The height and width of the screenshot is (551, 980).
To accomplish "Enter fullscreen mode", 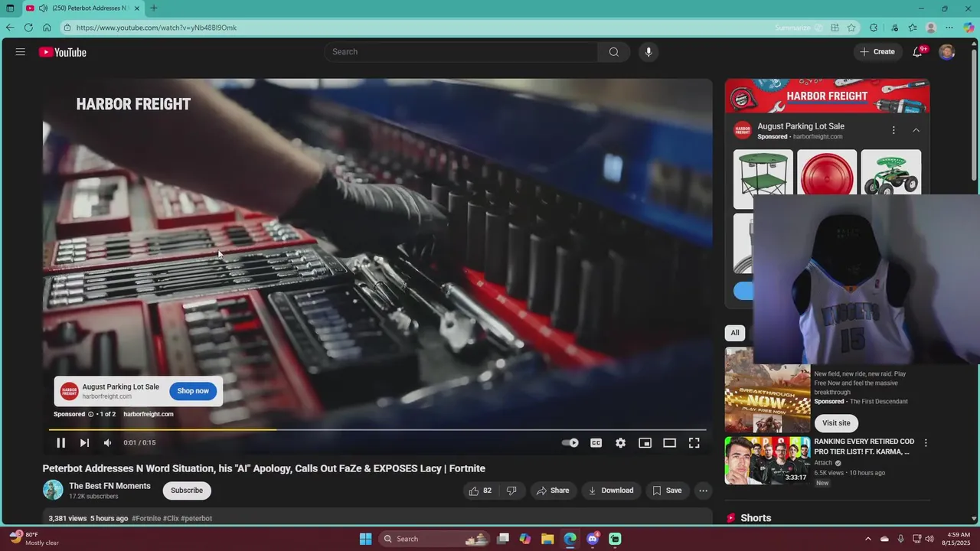I will coord(694,443).
